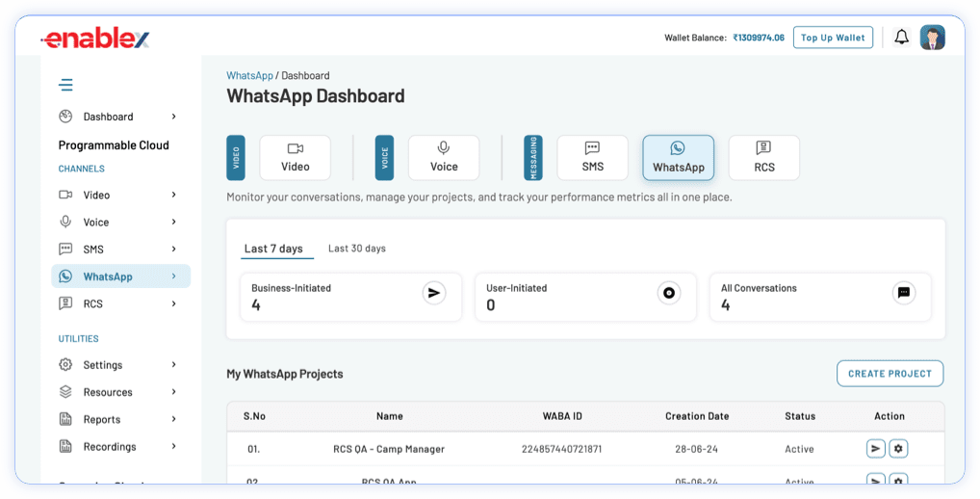Click the WABA ID column header
Viewport: 980px width, 499px height.
pyautogui.click(x=562, y=416)
